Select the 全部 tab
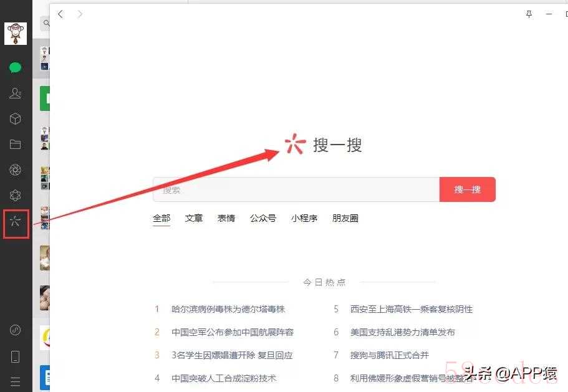This screenshot has width=568, height=392. coord(161,218)
